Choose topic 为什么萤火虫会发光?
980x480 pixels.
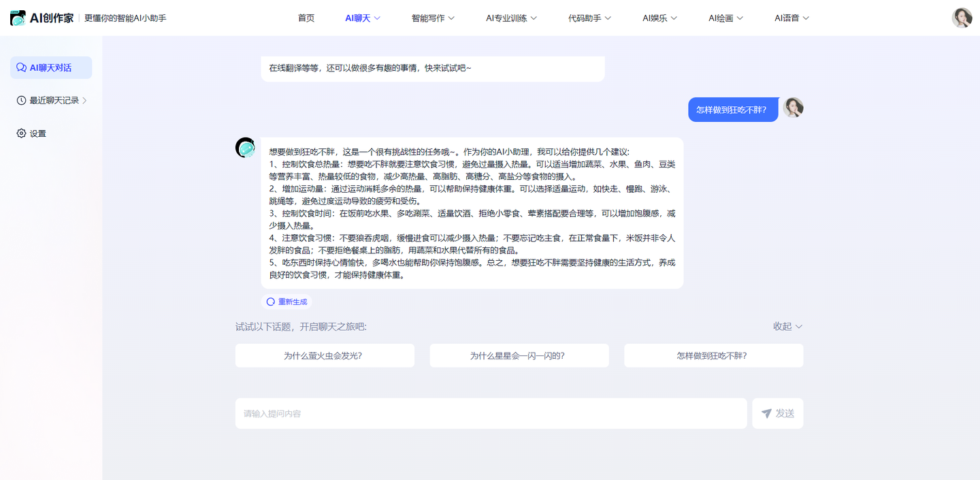325,355
